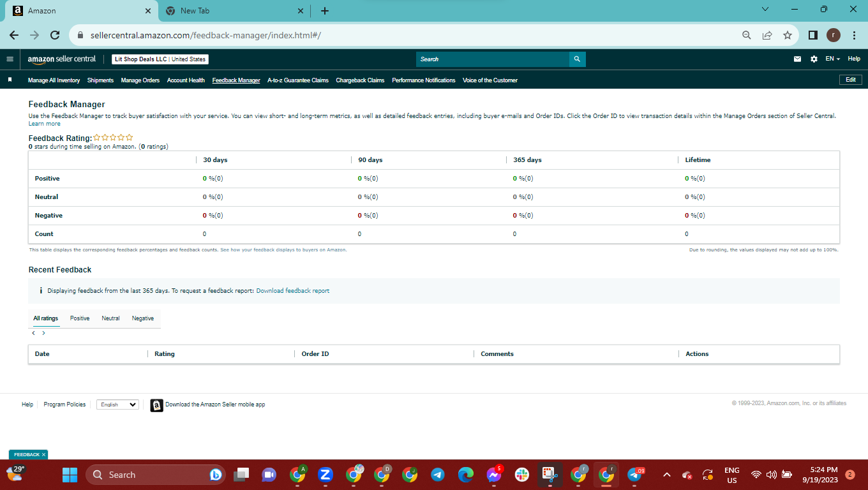Open the browser zoom magnifier icon
868x490 pixels.
click(x=746, y=35)
